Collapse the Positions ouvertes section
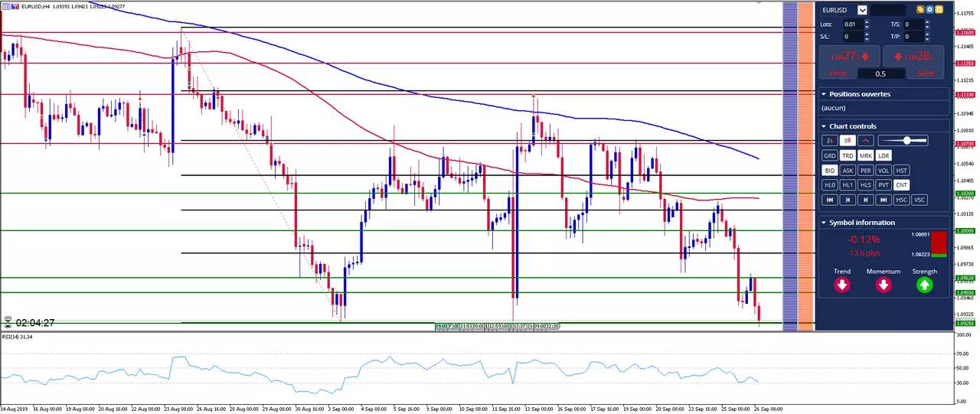This screenshot has height=414, width=980. [824, 94]
